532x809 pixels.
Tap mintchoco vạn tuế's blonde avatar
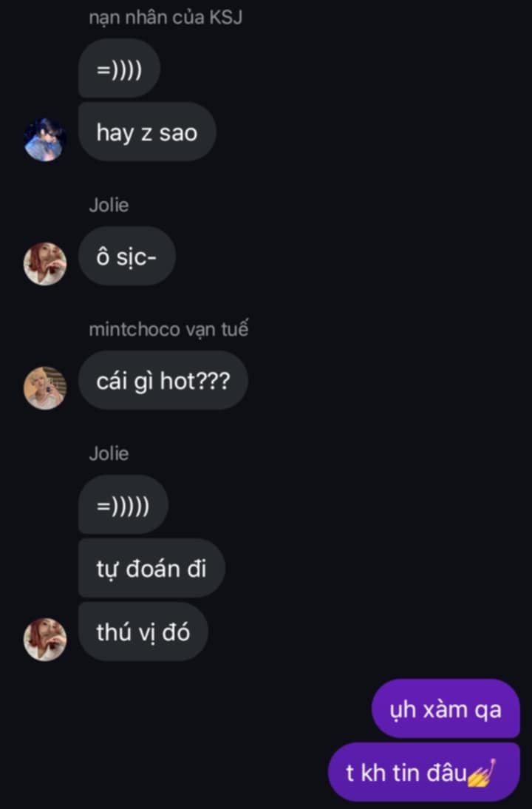coord(45,388)
